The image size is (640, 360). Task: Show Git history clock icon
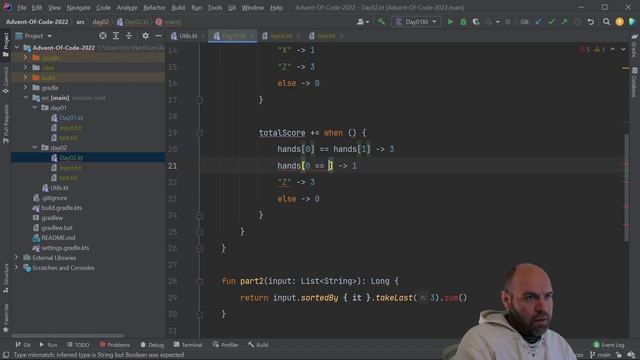pyautogui.click(x=577, y=22)
